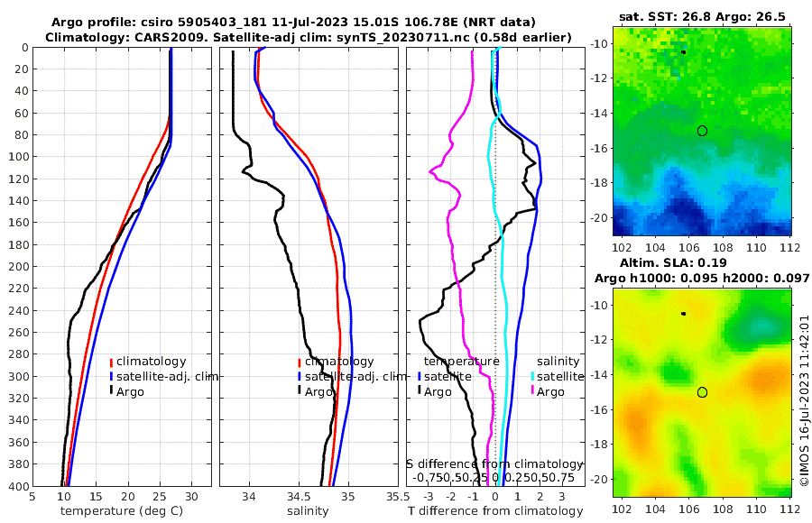The height and width of the screenshot is (523, 812).
Task: Click 'satellite-adj. clim' legend entry in salinity panel
Action: 355,376
